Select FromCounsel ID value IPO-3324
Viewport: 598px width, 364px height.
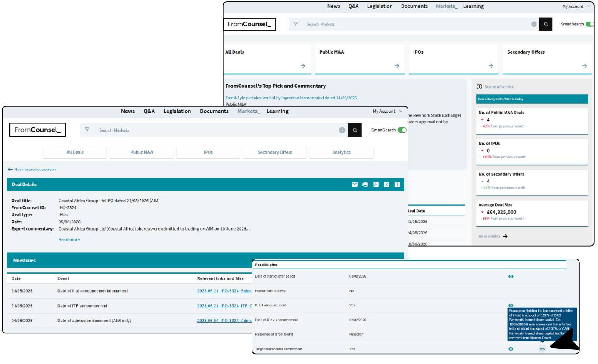point(67,207)
